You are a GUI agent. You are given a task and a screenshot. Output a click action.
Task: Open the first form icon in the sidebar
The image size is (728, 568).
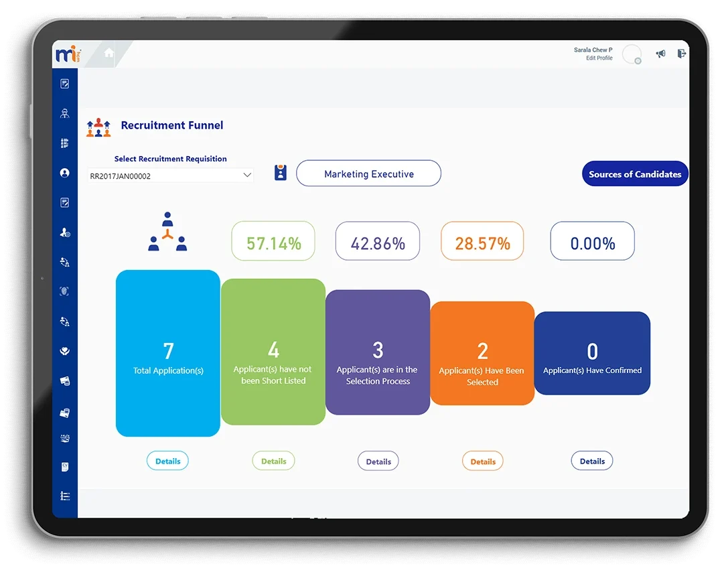click(x=64, y=84)
